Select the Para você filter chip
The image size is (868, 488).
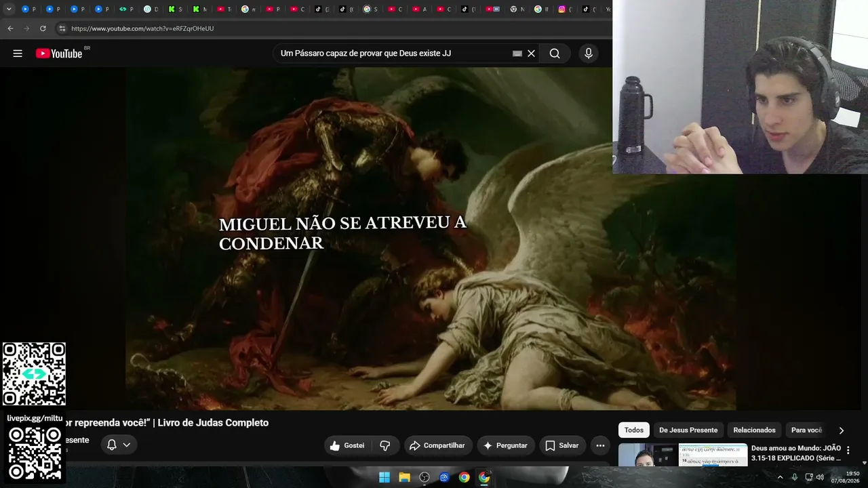806,430
